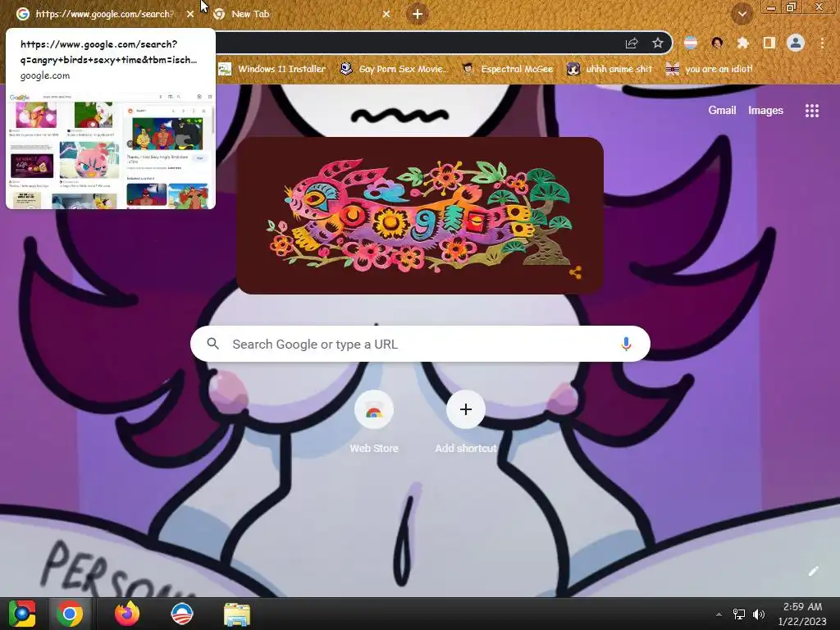The image size is (840, 630).
Task: Open the Gmail link
Action: pyautogui.click(x=722, y=111)
